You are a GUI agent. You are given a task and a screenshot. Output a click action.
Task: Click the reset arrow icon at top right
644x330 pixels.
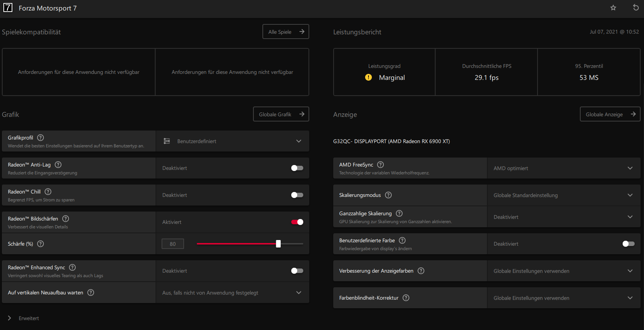636,7
